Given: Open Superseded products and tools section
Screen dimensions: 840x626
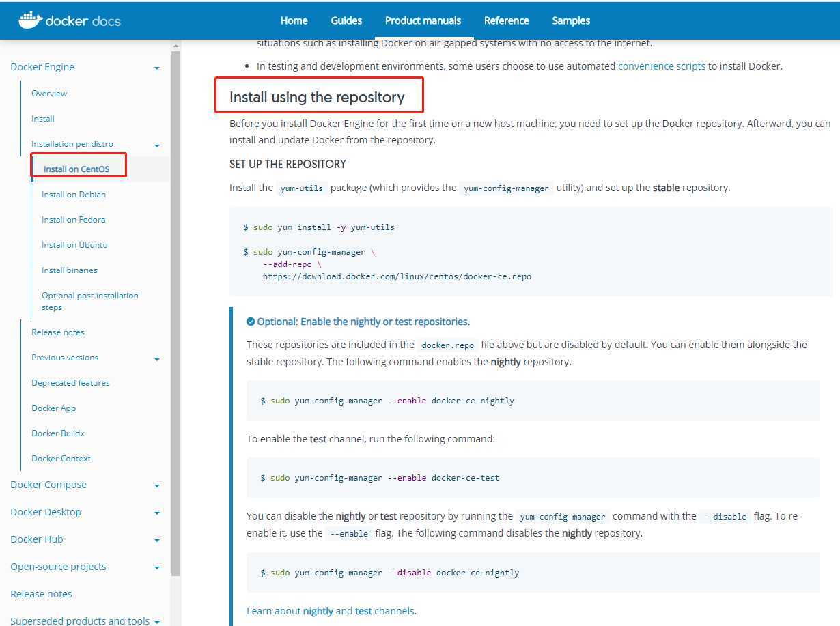Looking at the screenshot, I should (x=80, y=621).
